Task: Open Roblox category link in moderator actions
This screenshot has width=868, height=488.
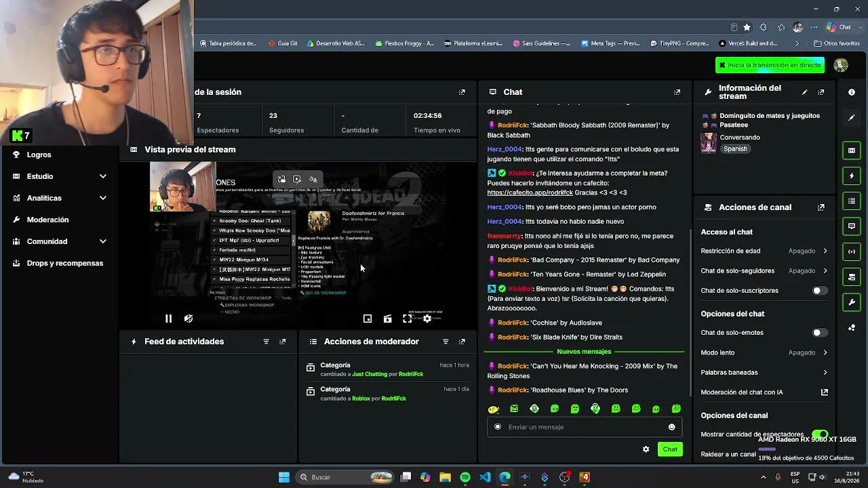Action: click(361, 399)
